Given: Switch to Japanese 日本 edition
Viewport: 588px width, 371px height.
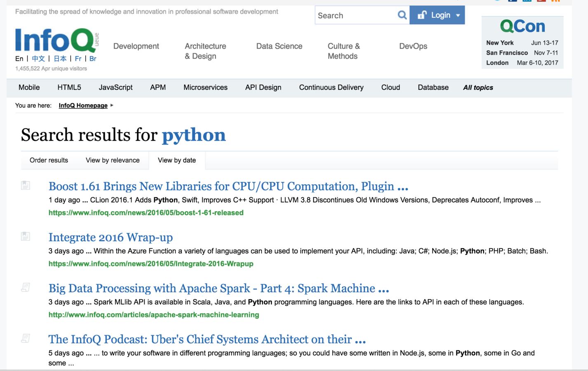Looking at the screenshot, I should (x=60, y=59).
